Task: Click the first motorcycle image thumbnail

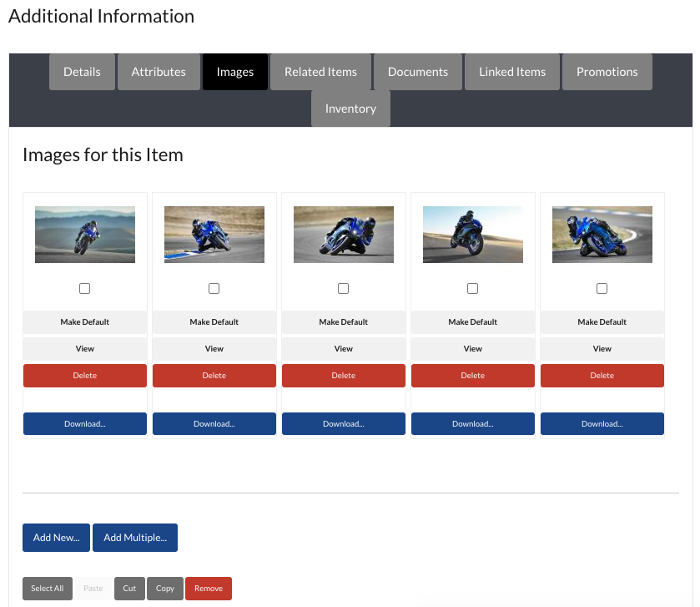Action: [x=85, y=235]
